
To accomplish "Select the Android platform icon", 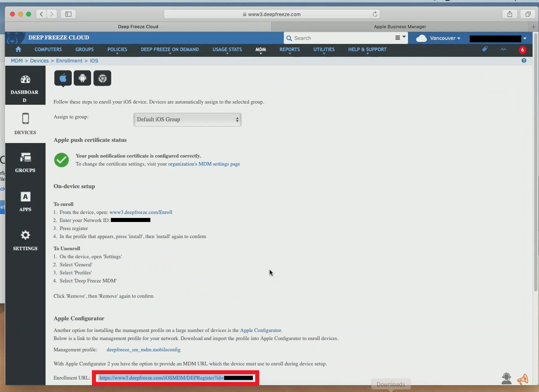I will [x=82, y=78].
